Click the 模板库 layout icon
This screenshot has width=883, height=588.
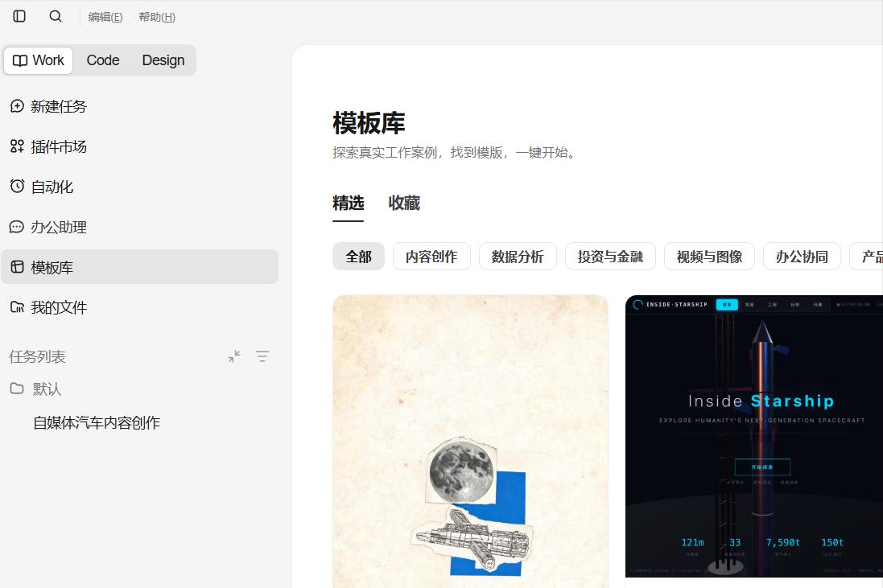18,267
